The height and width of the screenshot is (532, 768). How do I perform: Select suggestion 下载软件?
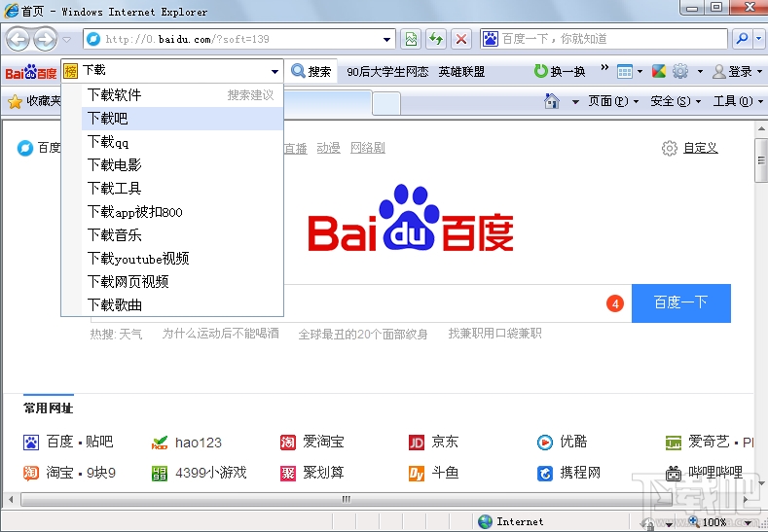point(182,95)
